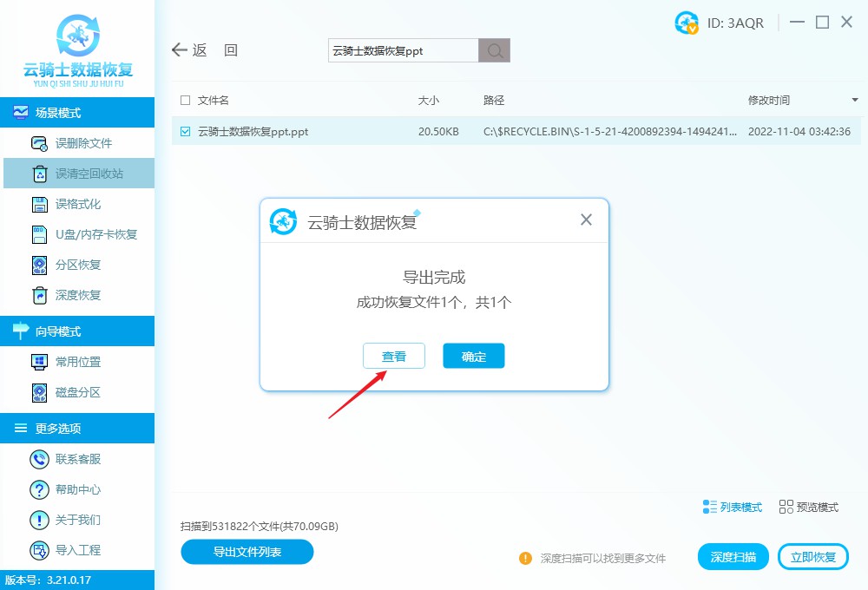Click the orange warning icon near 深度扫描
The image size is (868, 590).
(x=525, y=558)
